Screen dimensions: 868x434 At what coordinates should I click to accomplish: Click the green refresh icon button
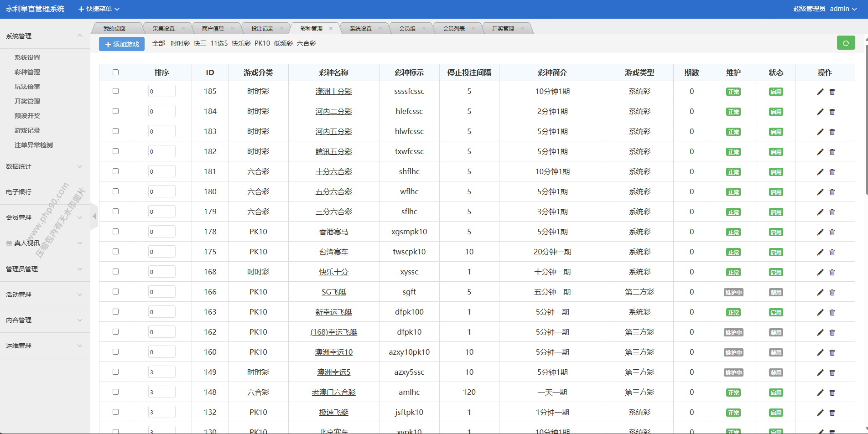(x=846, y=43)
